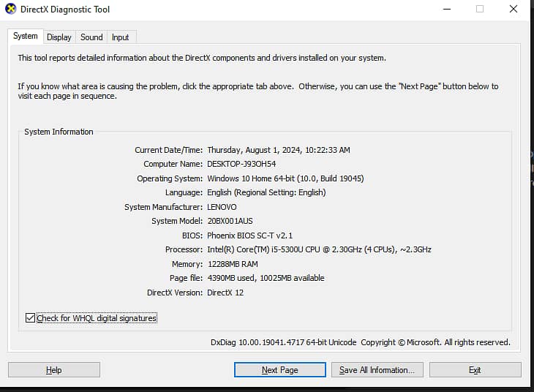Click the Windows 10 Home operating system value

[x=285, y=178]
